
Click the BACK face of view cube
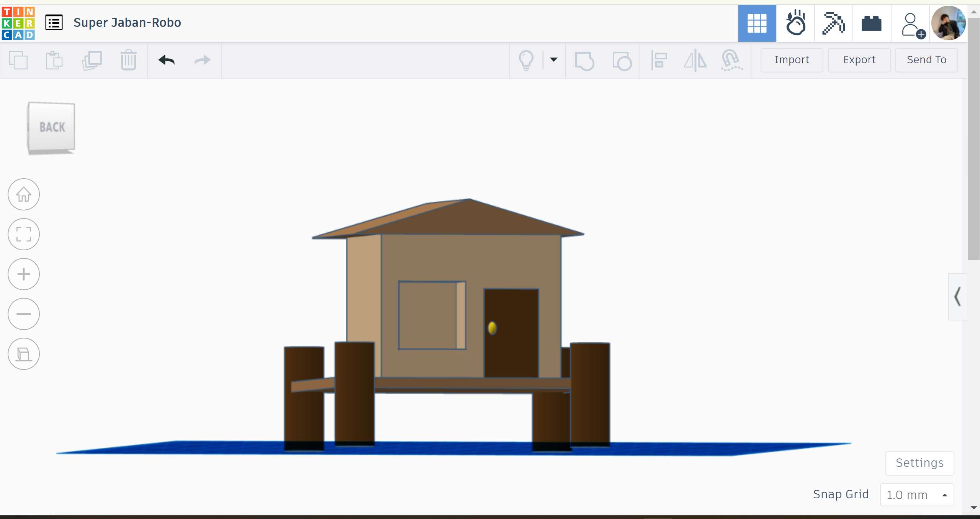tap(52, 127)
